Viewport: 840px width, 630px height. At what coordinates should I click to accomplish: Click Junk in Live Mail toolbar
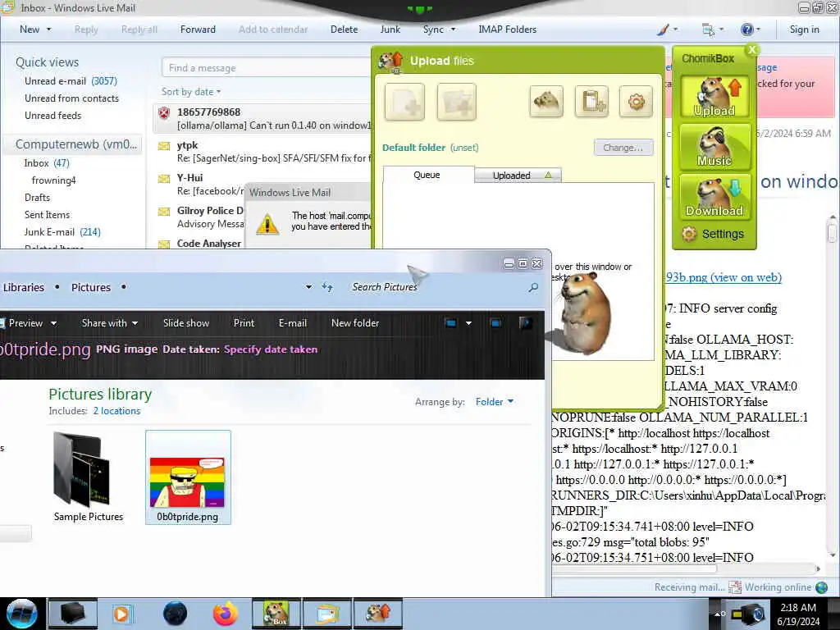[x=390, y=30]
